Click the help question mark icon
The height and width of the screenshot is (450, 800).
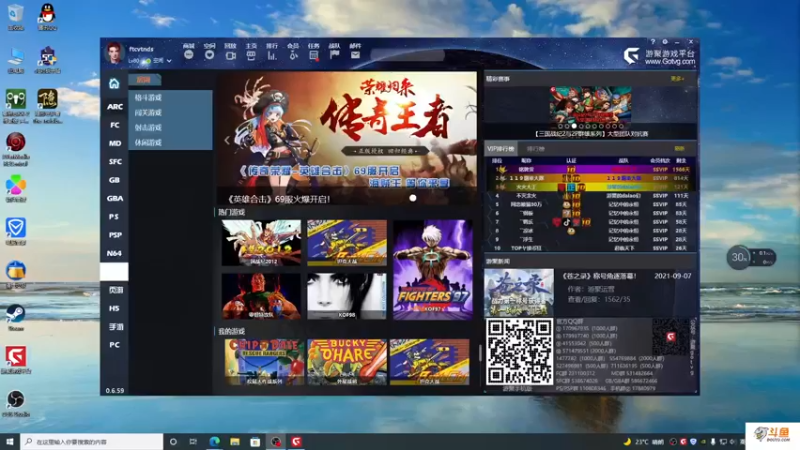pos(653,42)
